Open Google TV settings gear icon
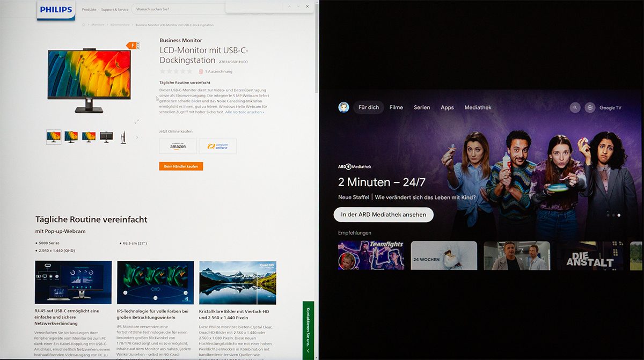The image size is (644, 360). coord(590,107)
